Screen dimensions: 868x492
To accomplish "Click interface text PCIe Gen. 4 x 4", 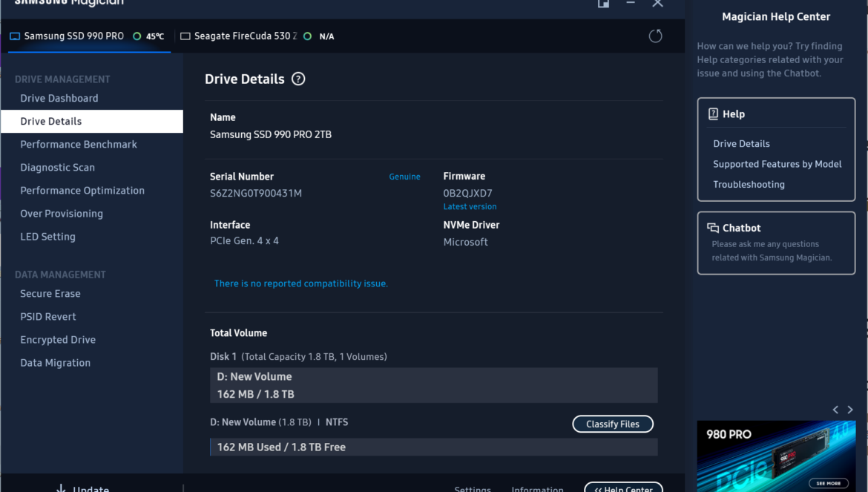I will (x=244, y=240).
